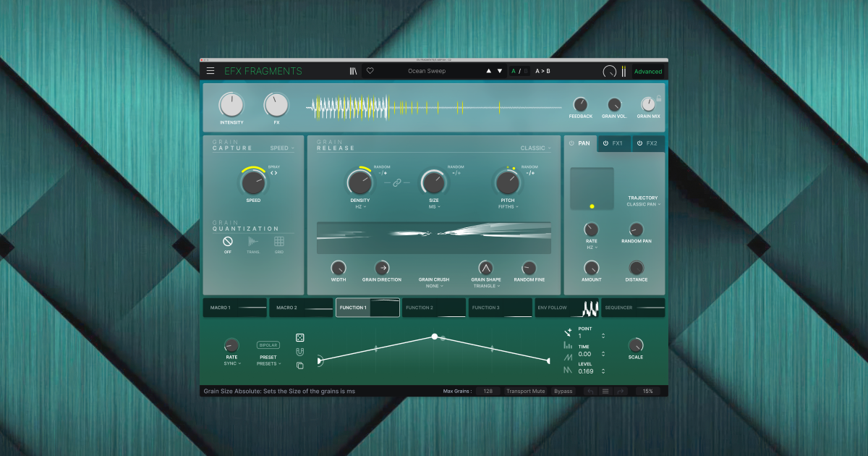Enable Transport Mute
This screenshot has height=456, width=868.
click(526, 391)
